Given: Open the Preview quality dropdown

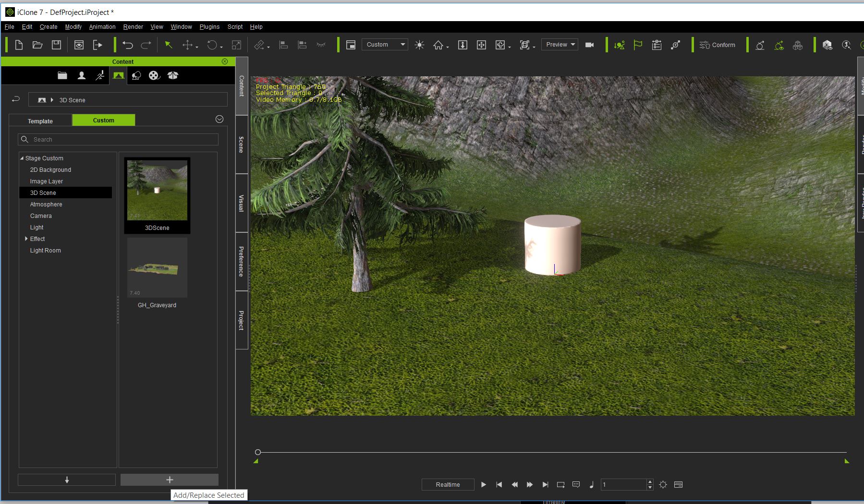Looking at the screenshot, I should (560, 45).
